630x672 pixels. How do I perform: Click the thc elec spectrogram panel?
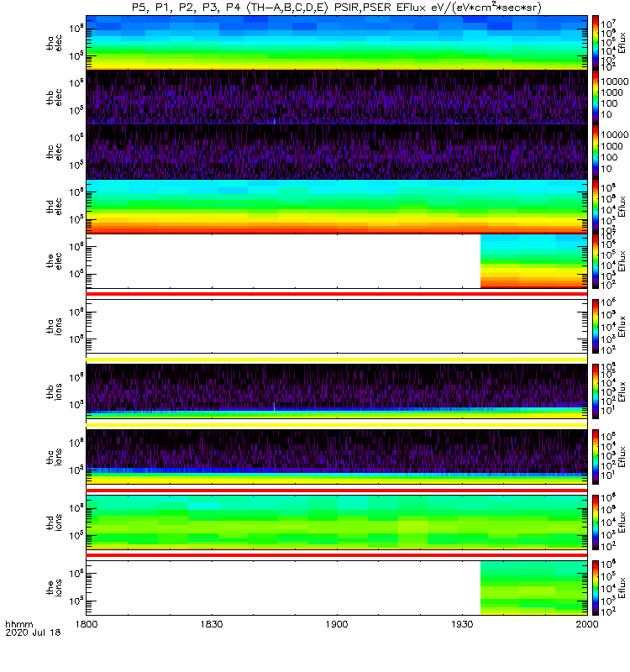[x=337, y=152]
